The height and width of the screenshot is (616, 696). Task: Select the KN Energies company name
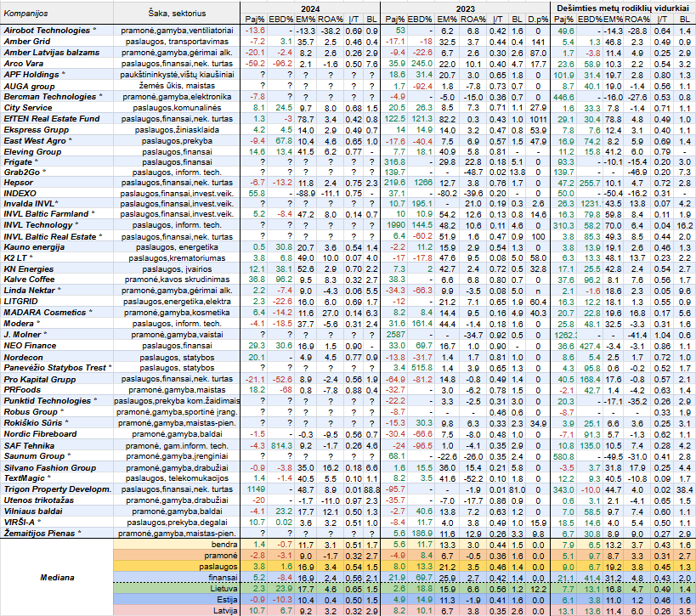coord(28,269)
